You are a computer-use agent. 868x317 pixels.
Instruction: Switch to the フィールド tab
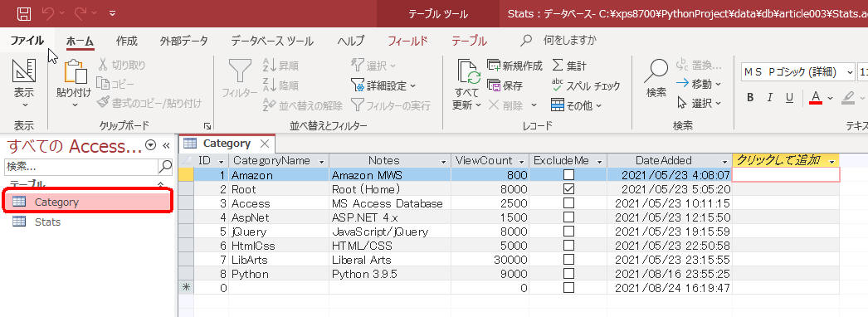click(407, 41)
